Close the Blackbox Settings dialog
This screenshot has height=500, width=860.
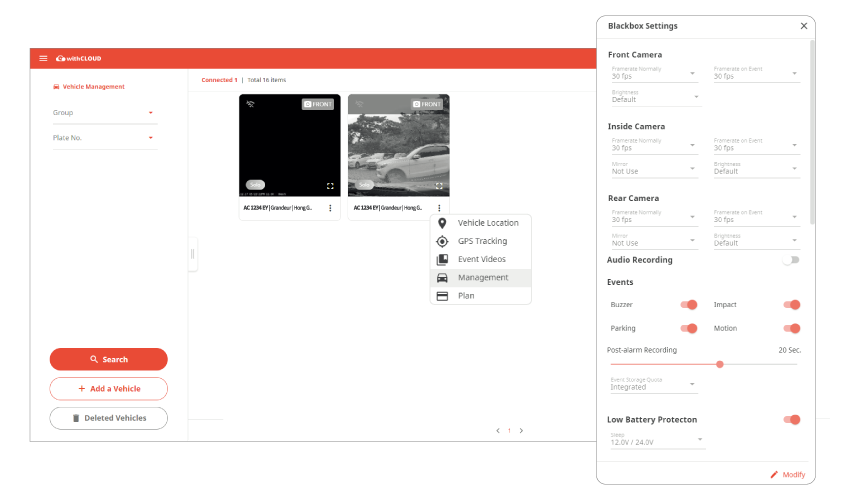[x=804, y=26]
